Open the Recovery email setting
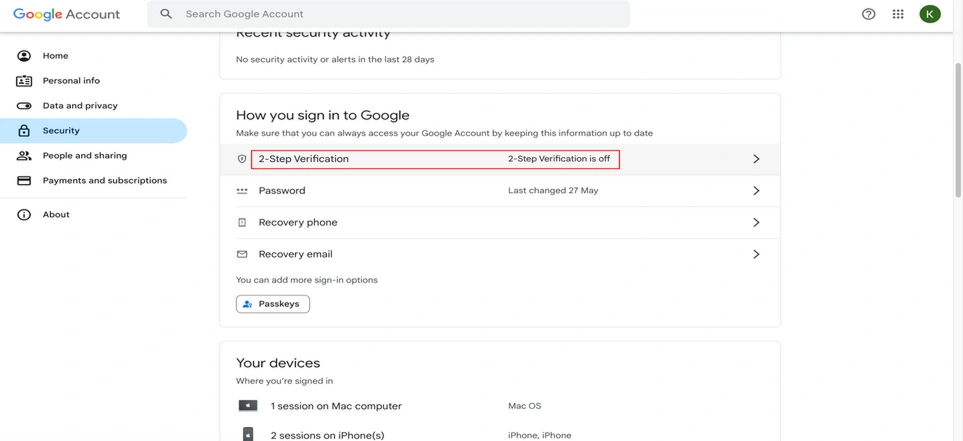 pyautogui.click(x=500, y=254)
